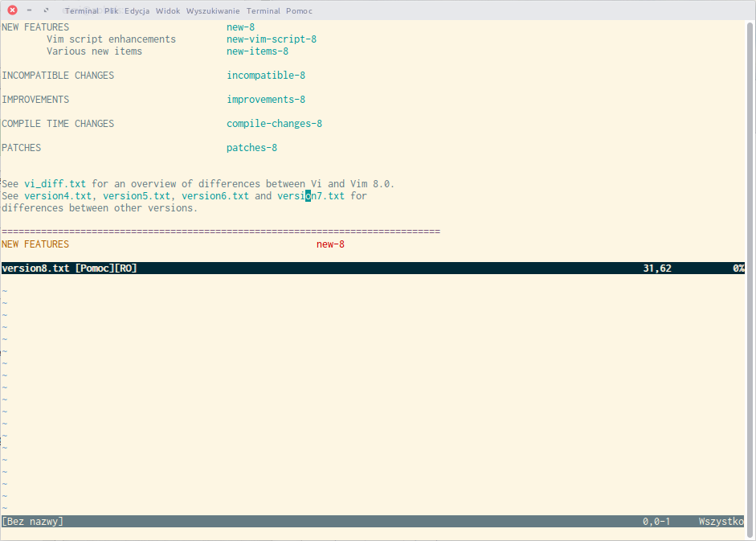Open the version5.txt help link
The image size is (756, 541).
click(x=137, y=196)
